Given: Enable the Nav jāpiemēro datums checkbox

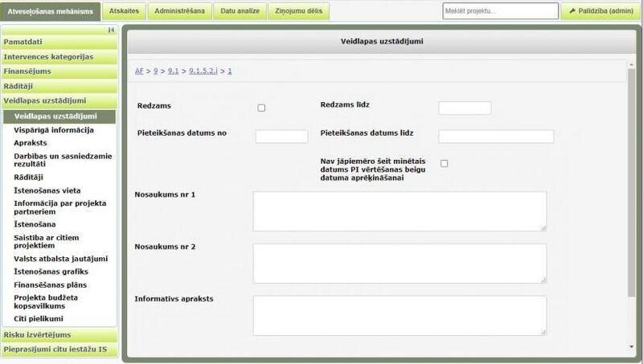Looking at the screenshot, I should tap(444, 164).
